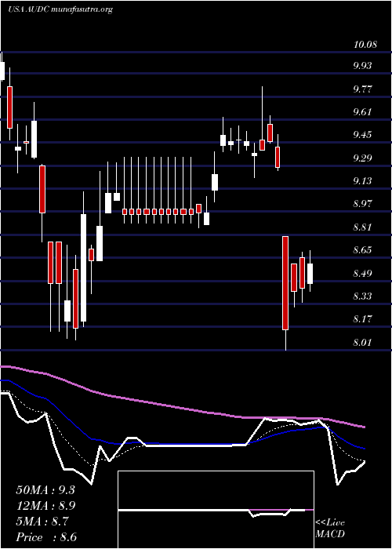Click the last white candle near 8.49
This screenshot has height=549, width=392.
coord(310,274)
